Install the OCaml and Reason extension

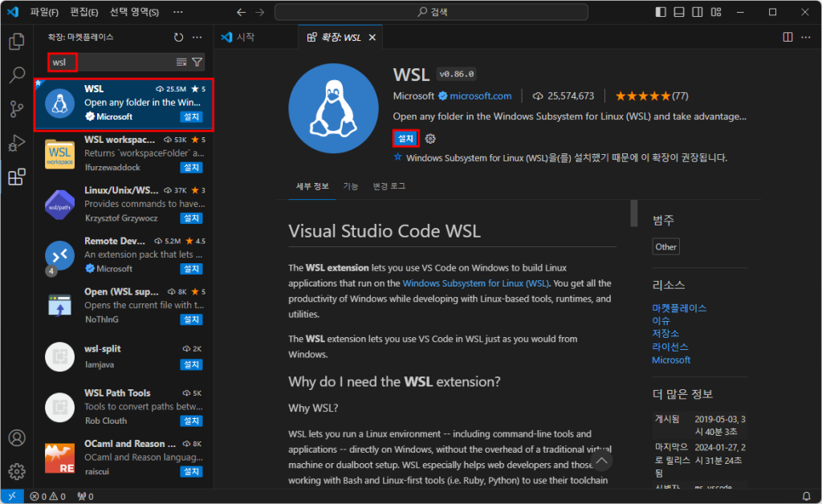191,472
